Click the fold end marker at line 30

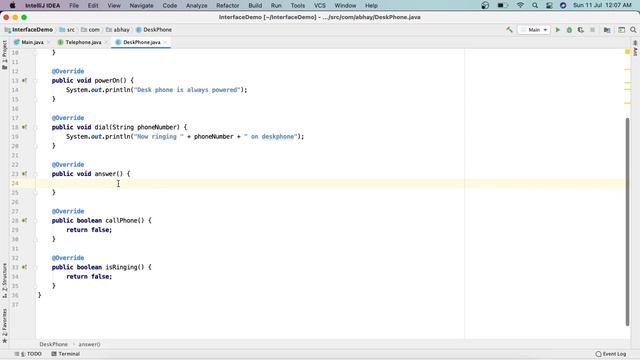click(x=36, y=239)
